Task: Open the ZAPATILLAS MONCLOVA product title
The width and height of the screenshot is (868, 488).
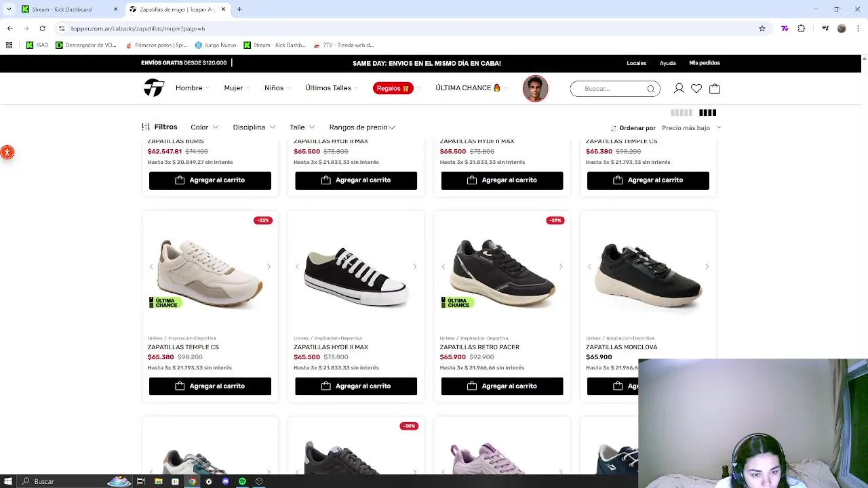Action: (621, 347)
